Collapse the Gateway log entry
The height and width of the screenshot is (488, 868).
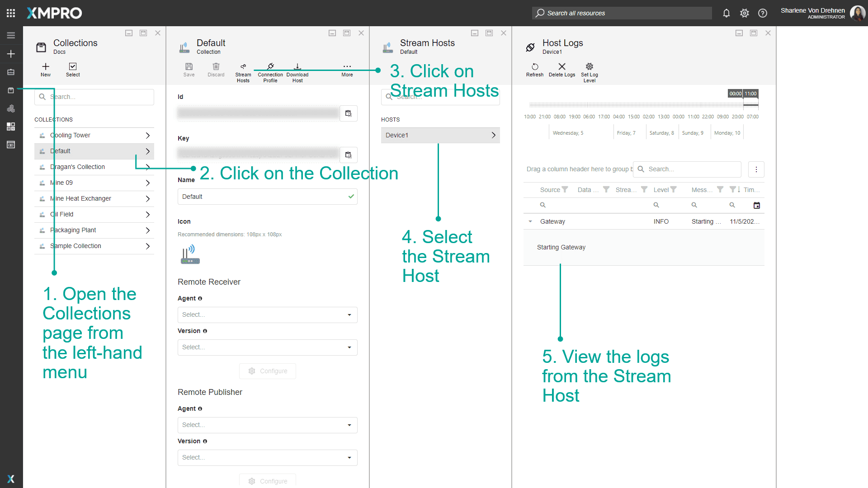tap(530, 221)
